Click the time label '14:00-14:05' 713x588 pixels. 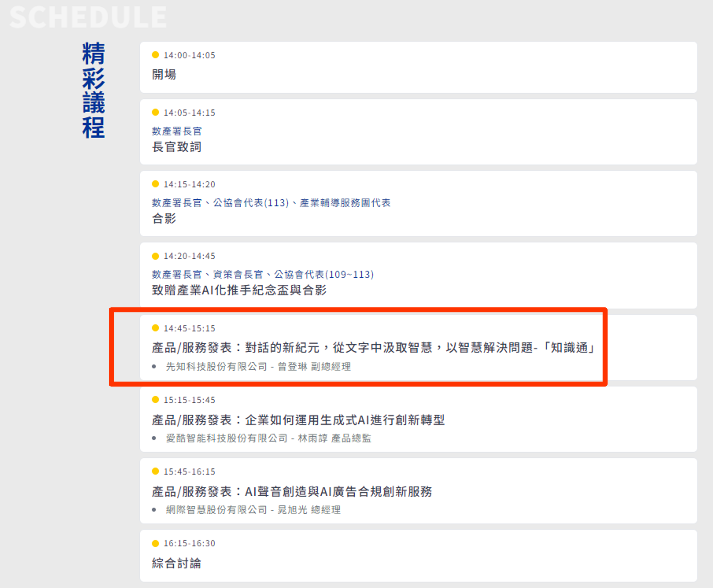click(x=189, y=55)
